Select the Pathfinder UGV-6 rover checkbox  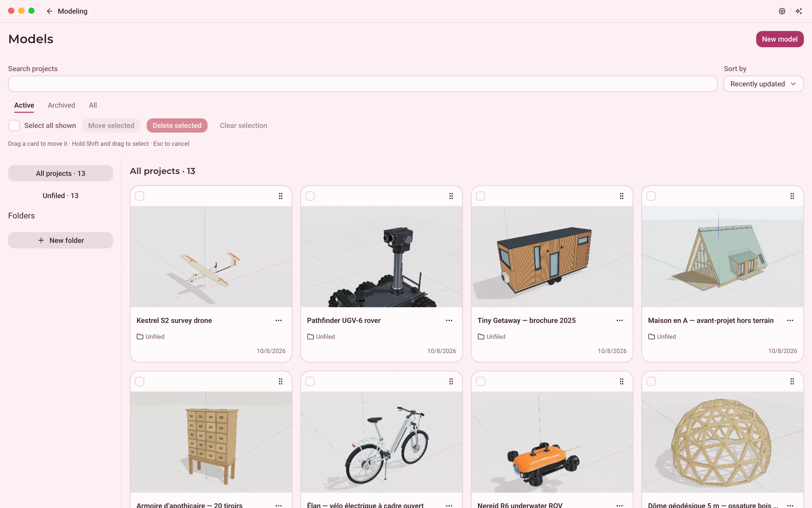(310, 196)
